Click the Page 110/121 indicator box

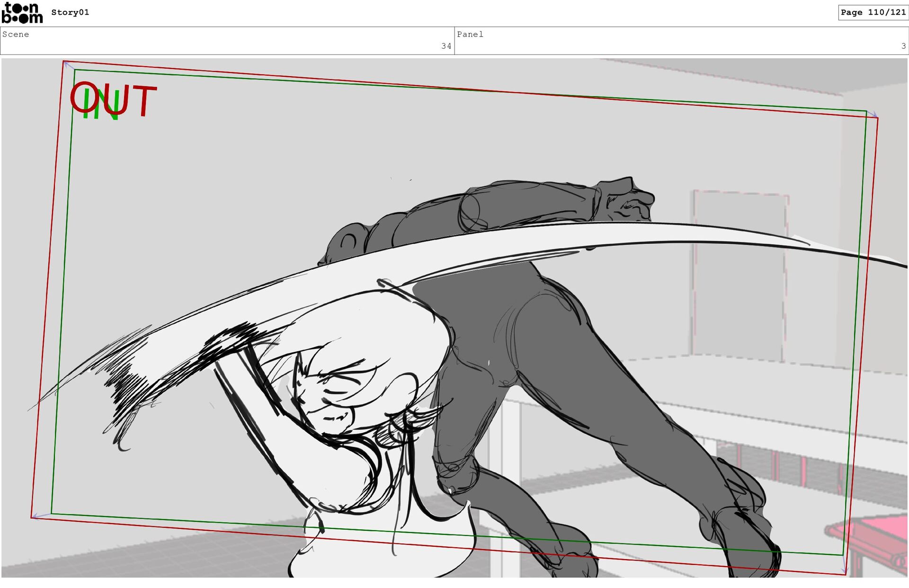[x=873, y=12]
